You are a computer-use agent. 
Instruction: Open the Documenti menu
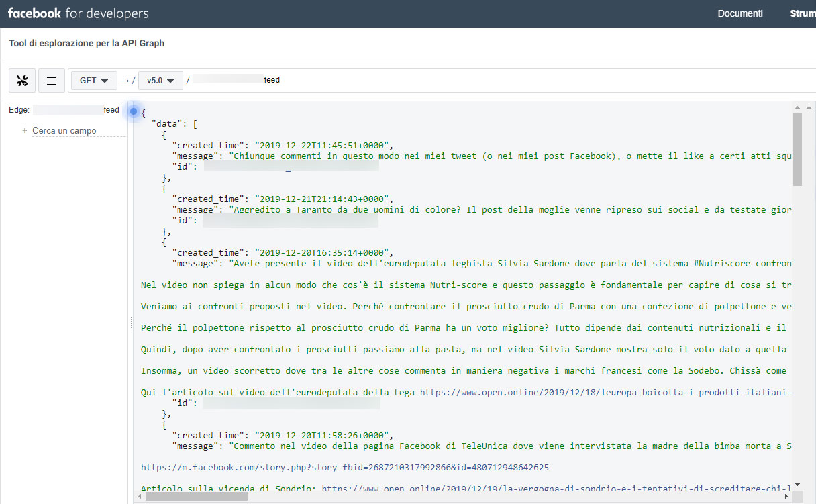pos(740,13)
